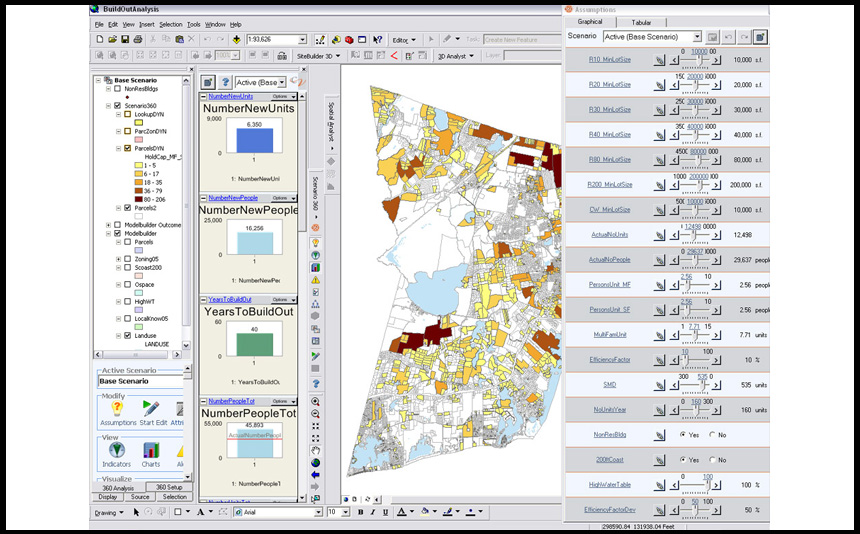Click the Print toolbar icon
This screenshot has width=860, height=534.
pyautogui.click(x=138, y=39)
